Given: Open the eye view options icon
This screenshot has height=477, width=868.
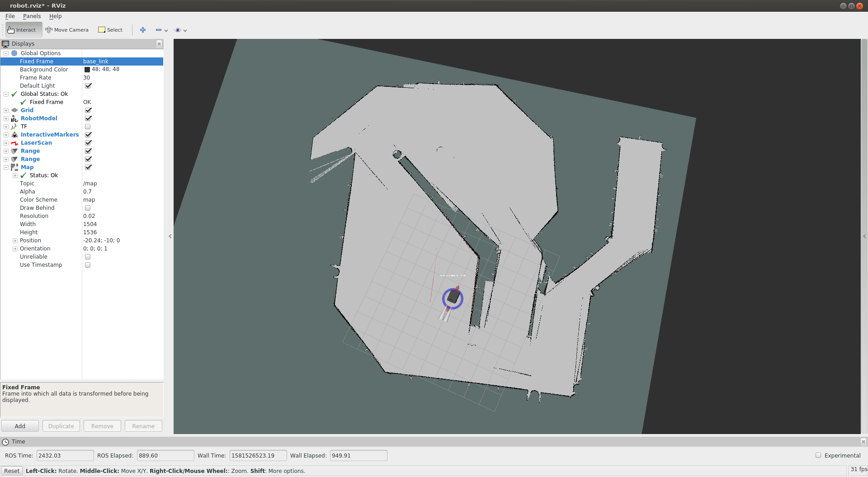Looking at the screenshot, I should point(178,30).
